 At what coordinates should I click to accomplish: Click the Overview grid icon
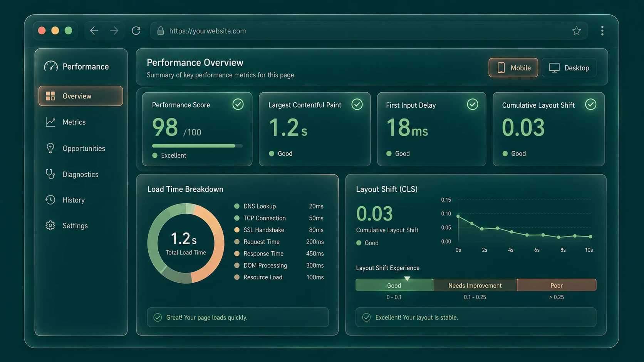[x=50, y=96]
